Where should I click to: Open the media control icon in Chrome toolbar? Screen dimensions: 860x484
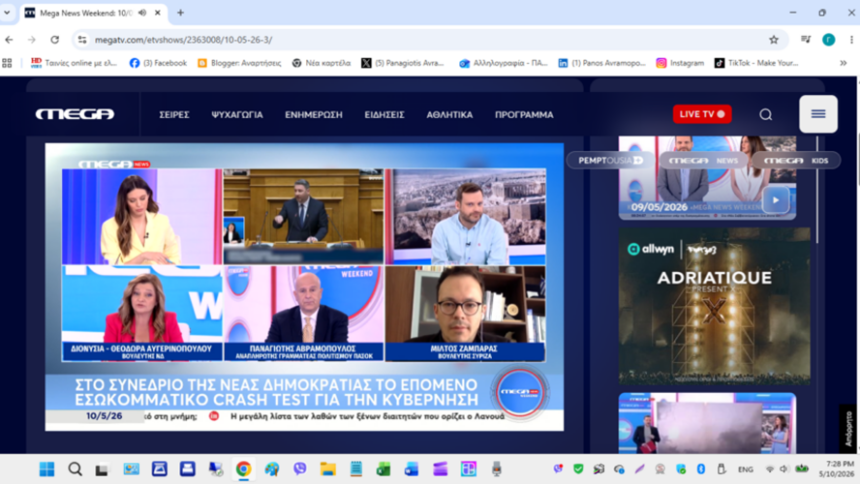(806, 40)
